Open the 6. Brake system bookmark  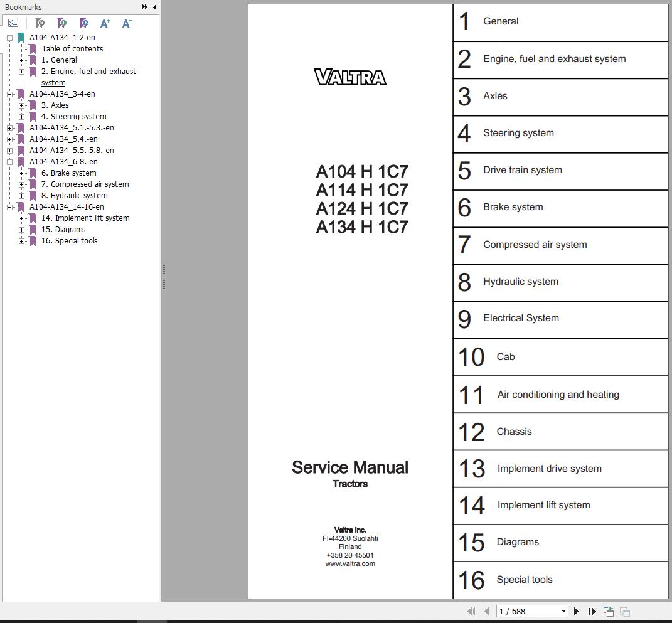(68, 173)
